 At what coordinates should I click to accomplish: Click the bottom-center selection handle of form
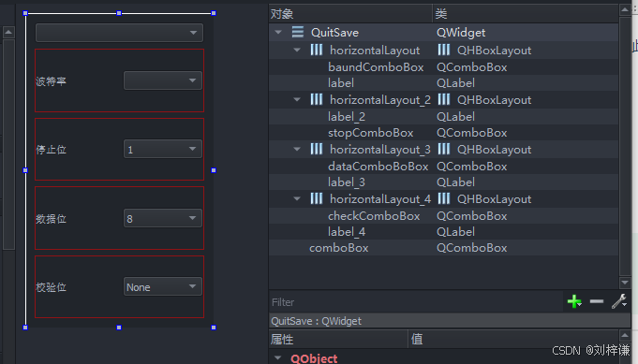click(x=119, y=327)
